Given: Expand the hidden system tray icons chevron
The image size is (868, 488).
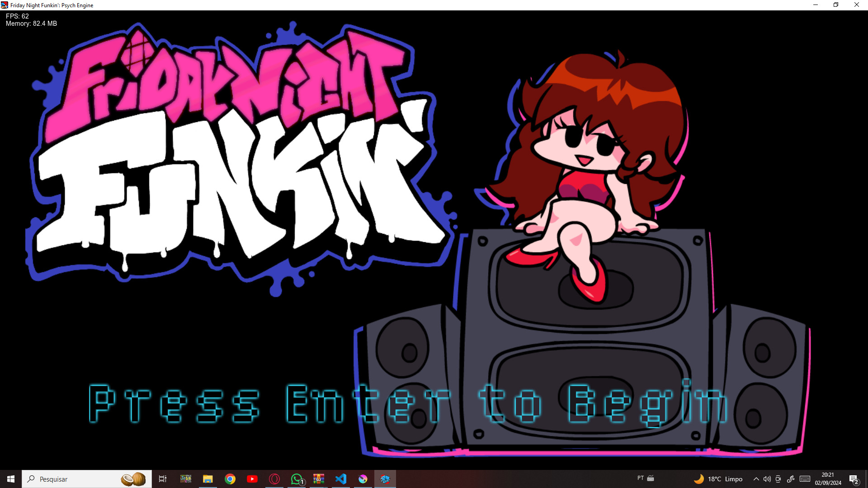Looking at the screenshot, I should pos(756,479).
